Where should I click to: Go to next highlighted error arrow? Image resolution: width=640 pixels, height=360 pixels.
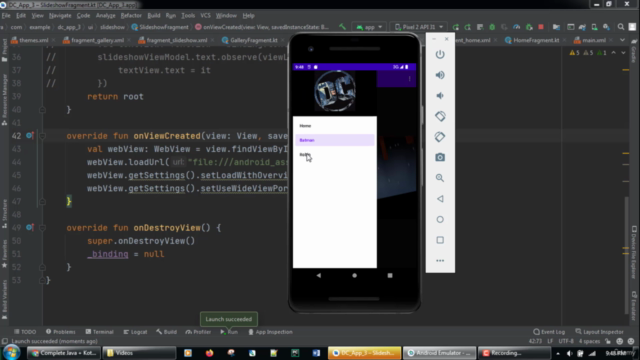click(623, 53)
